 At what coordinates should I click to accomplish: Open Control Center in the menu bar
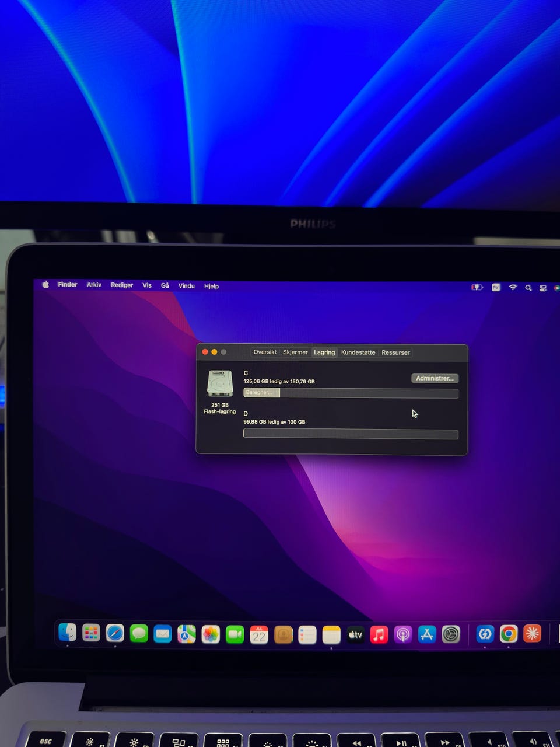(x=543, y=288)
